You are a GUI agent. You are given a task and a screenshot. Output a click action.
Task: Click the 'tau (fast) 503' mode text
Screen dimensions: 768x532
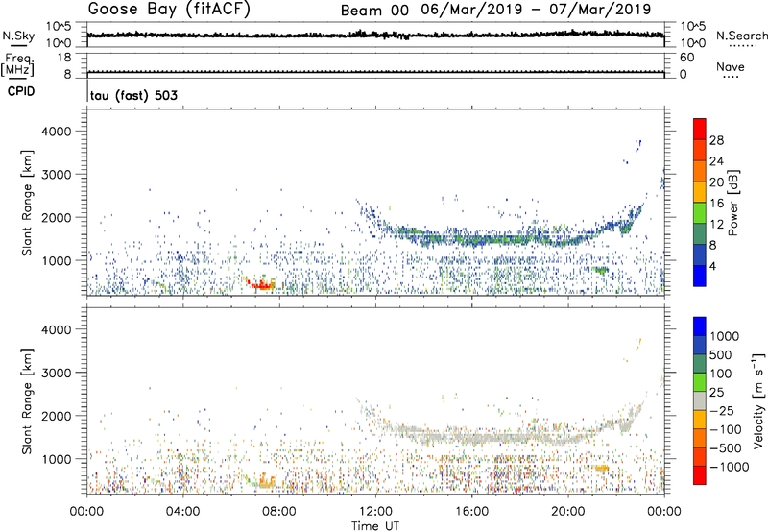133,95
